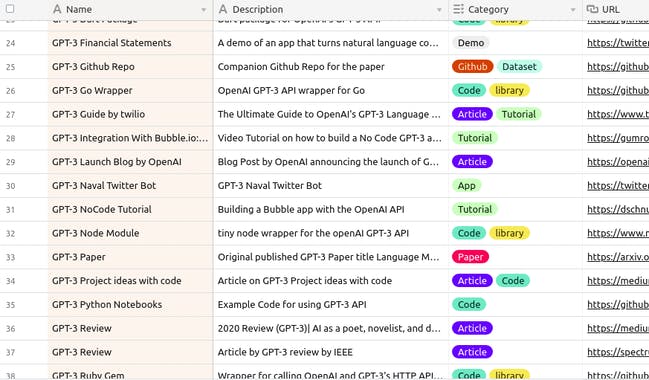Click the Code tag for Python Notebooks
The height and width of the screenshot is (380, 649).
click(x=469, y=305)
